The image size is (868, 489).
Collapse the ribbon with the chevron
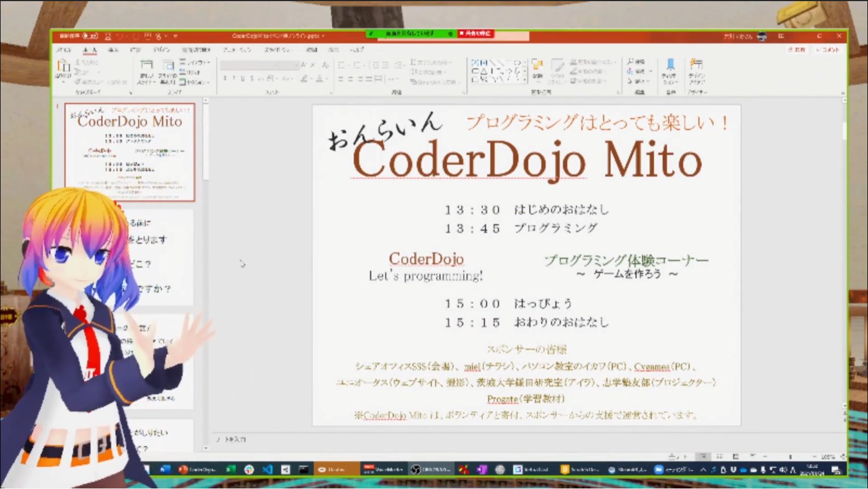tap(842, 93)
